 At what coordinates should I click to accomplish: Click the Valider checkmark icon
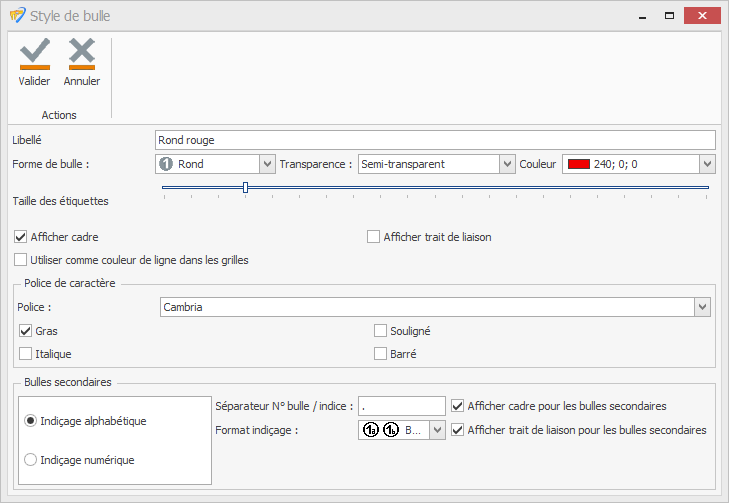coord(34,54)
